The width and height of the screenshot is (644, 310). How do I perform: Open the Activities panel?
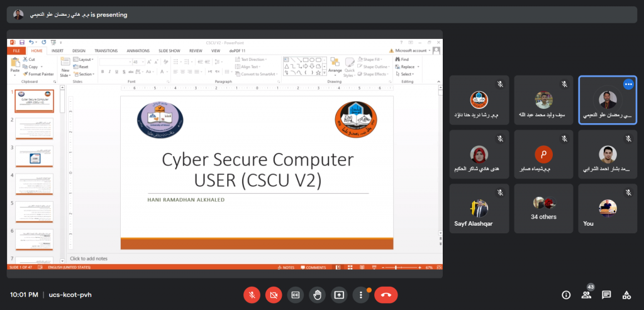pyautogui.click(x=626, y=294)
